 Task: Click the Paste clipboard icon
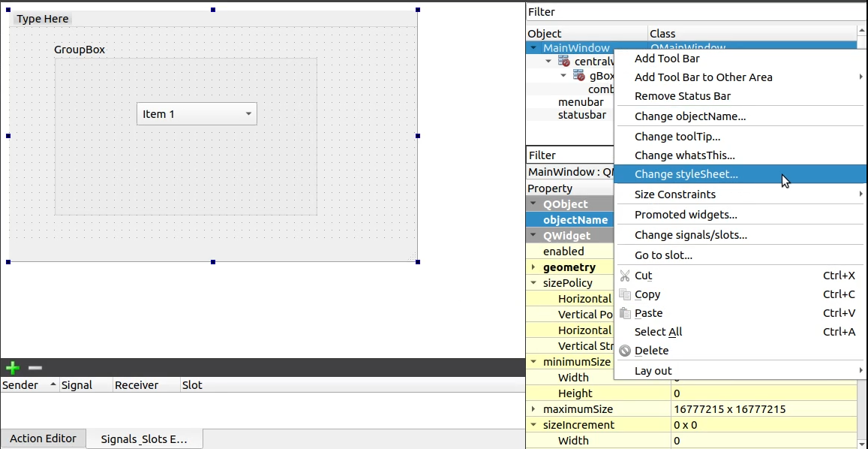pos(625,313)
